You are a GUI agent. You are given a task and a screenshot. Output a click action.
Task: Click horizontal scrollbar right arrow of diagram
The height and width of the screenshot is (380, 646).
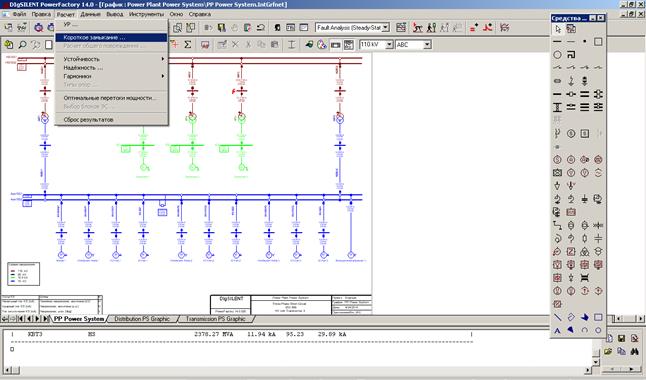(641, 319)
